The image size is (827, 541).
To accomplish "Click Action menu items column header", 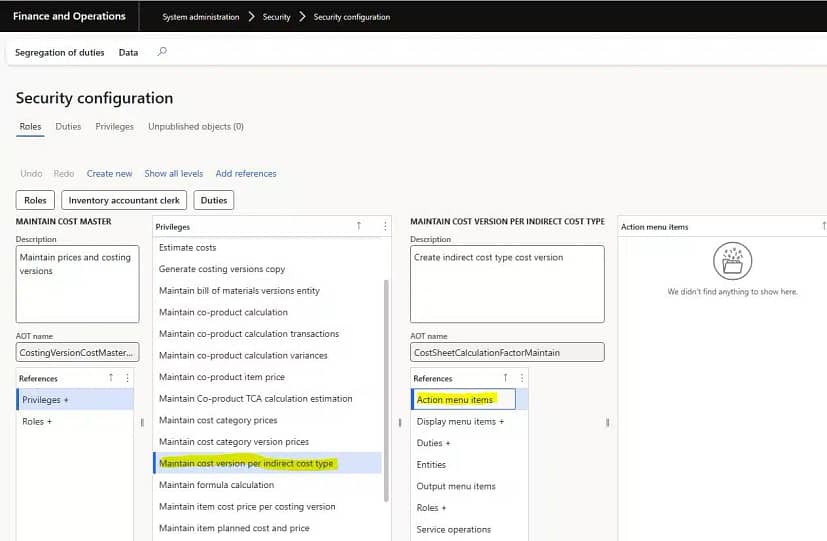I will point(655,227).
